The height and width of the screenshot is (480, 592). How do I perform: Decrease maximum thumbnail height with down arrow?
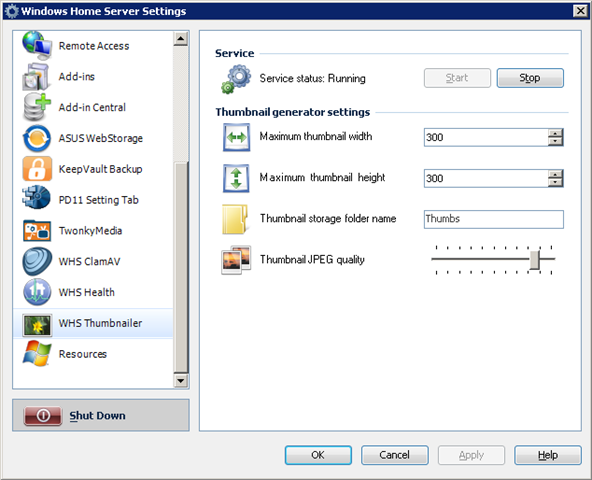point(555,183)
